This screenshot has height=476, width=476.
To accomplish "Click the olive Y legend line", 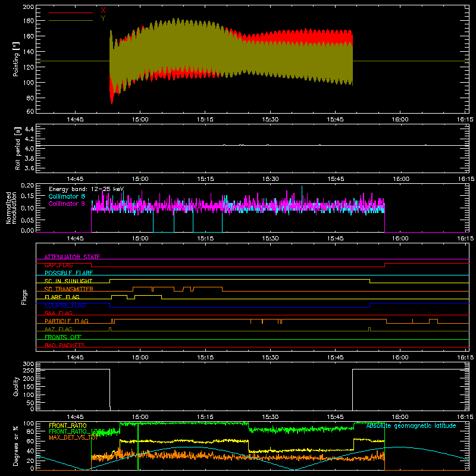I will pos(71,21).
